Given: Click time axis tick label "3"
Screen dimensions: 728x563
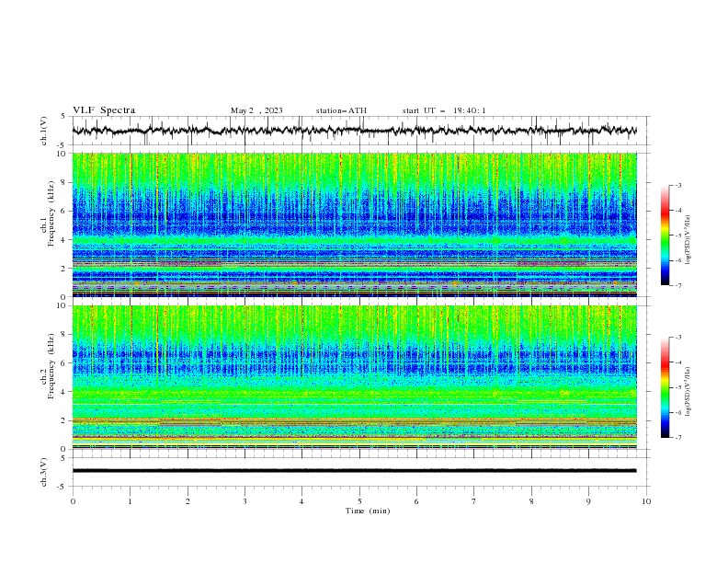Looking at the screenshot, I should pos(245,501).
